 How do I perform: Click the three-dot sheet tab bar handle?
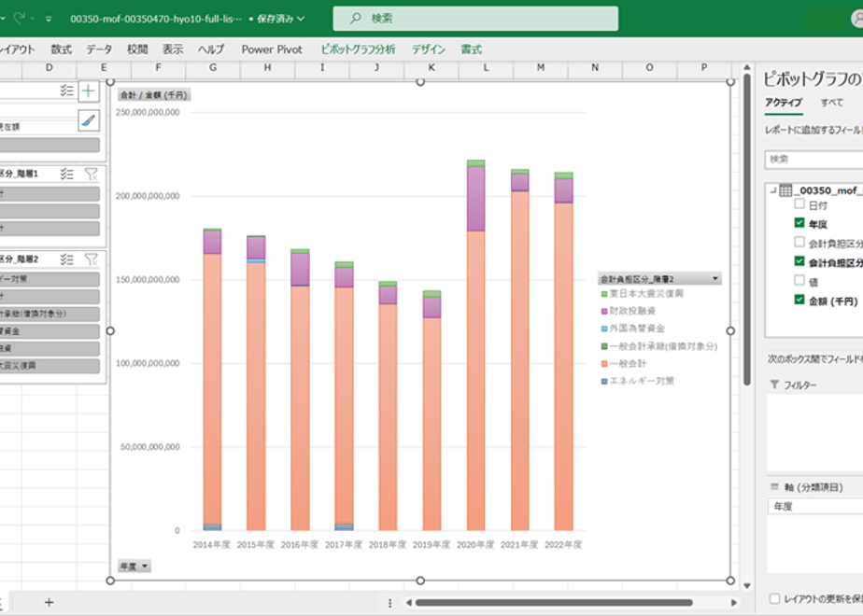tap(389, 603)
